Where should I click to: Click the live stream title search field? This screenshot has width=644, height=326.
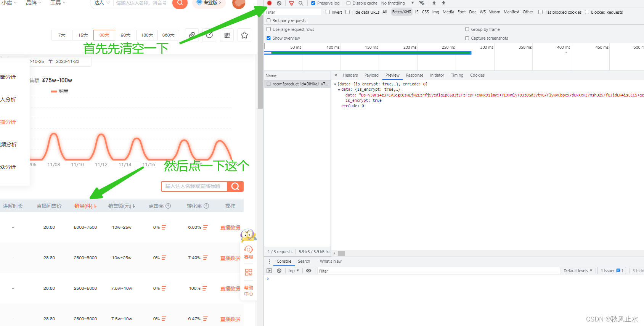[194, 186]
